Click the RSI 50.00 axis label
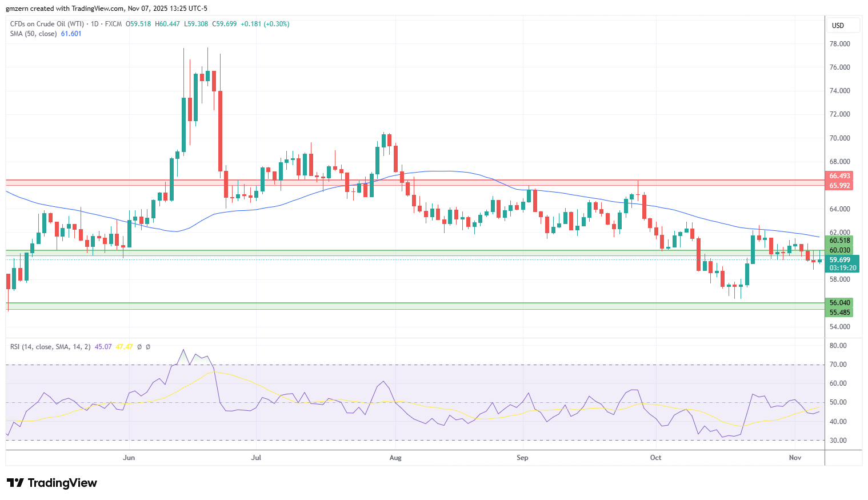Image resolution: width=868 pixels, height=500 pixels. click(x=838, y=402)
